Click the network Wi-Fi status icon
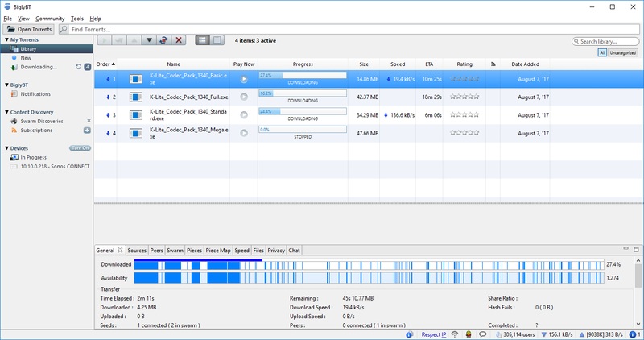 coord(453,334)
